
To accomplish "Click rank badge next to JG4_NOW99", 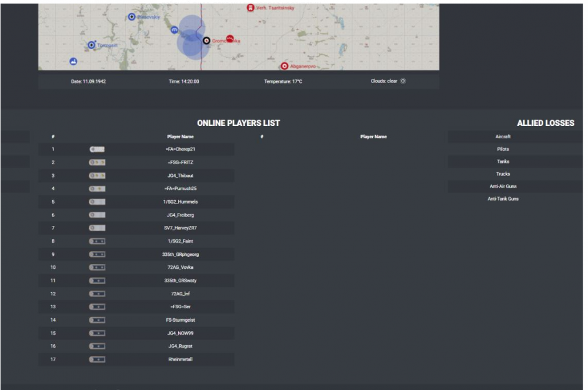I will pyautogui.click(x=97, y=333).
